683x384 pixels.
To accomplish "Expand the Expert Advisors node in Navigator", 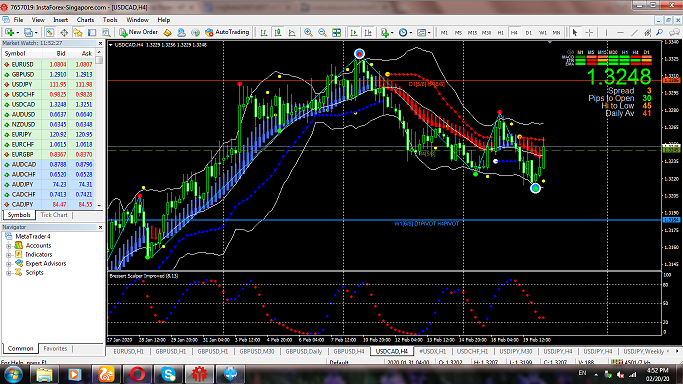I will click(x=9, y=264).
